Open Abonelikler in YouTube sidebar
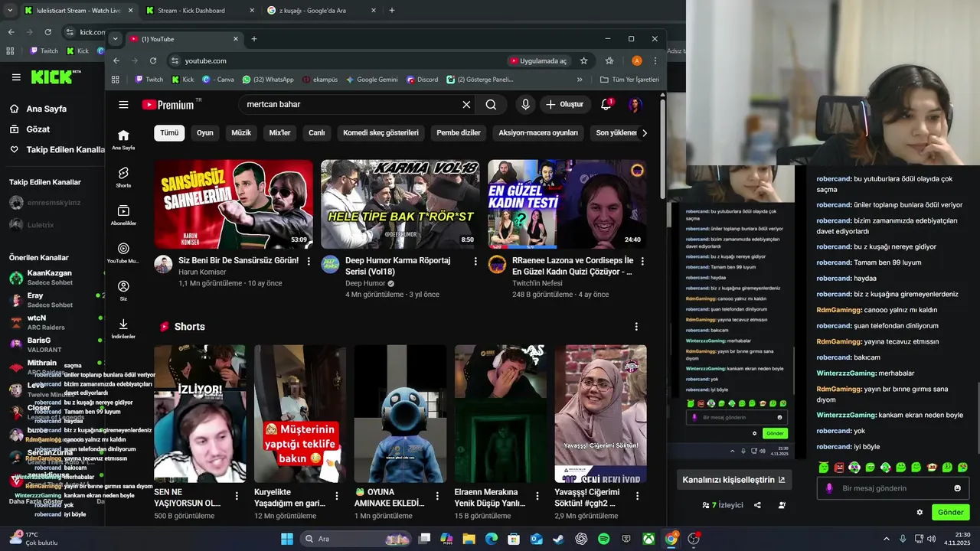 123,215
